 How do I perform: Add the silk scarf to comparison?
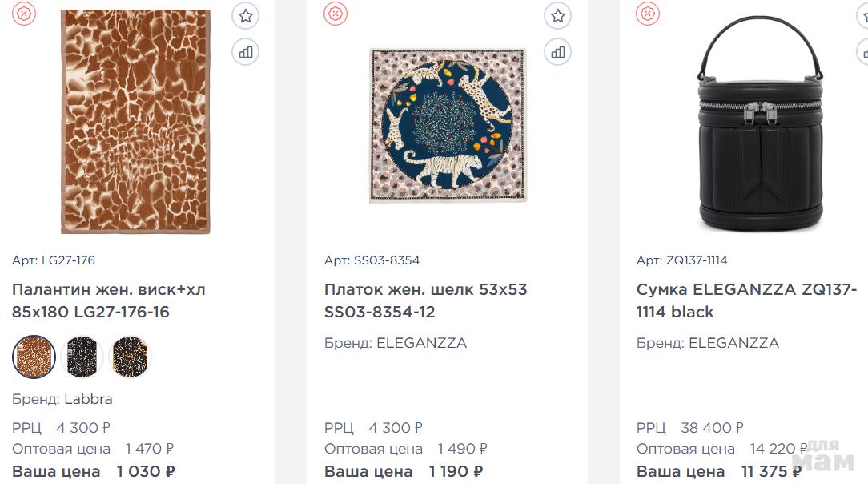[x=557, y=53]
